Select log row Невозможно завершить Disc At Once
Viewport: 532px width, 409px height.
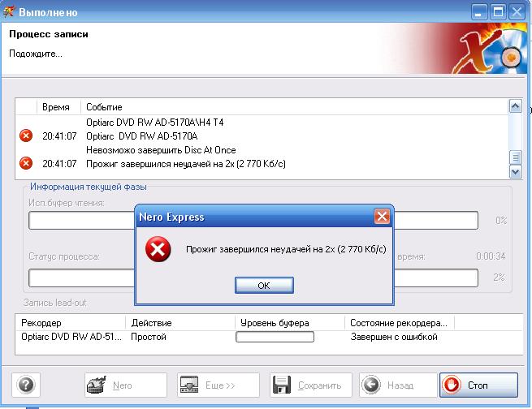click(161, 150)
